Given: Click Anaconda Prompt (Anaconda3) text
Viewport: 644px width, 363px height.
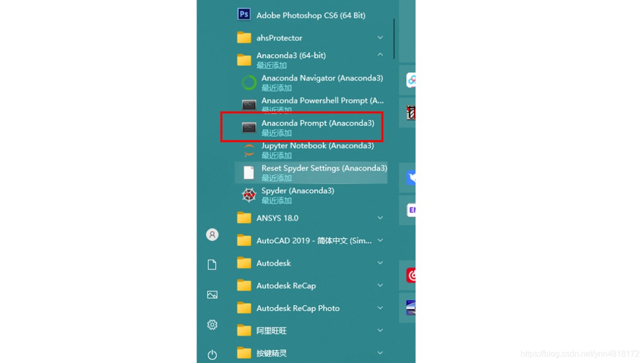Looking at the screenshot, I should tap(318, 123).
